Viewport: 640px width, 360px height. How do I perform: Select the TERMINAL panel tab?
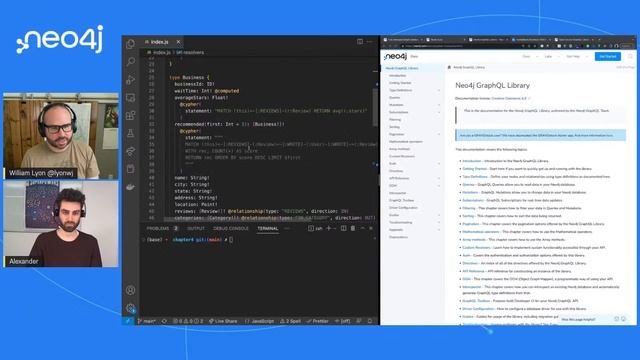pyautogui.click(x=268, y=229)
